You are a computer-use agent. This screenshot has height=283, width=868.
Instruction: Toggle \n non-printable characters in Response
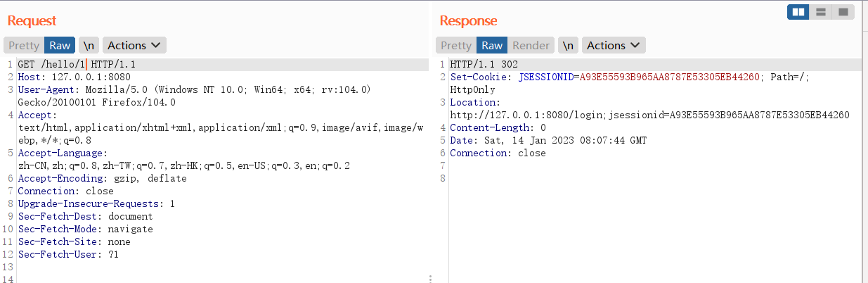point(568,45)
